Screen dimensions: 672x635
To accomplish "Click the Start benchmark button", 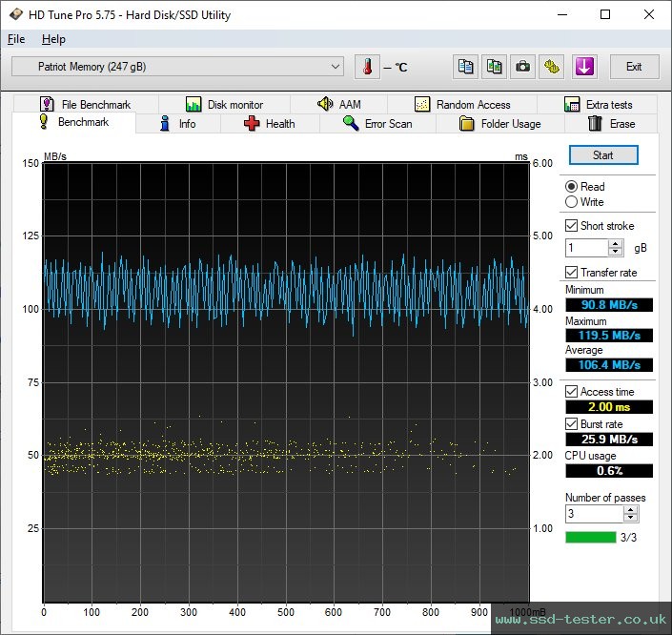I will 603,155.
